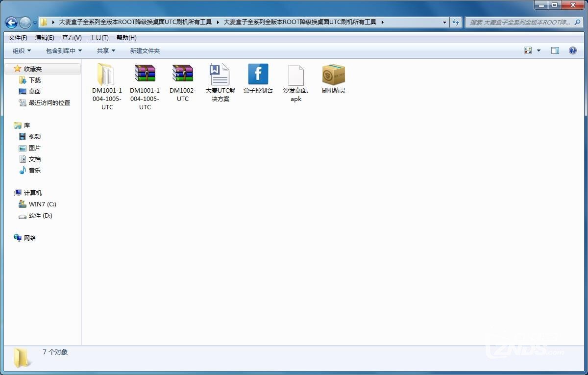Click the second breadcrumb folder in address bar
588x375 pixels.
click(300, 22)
